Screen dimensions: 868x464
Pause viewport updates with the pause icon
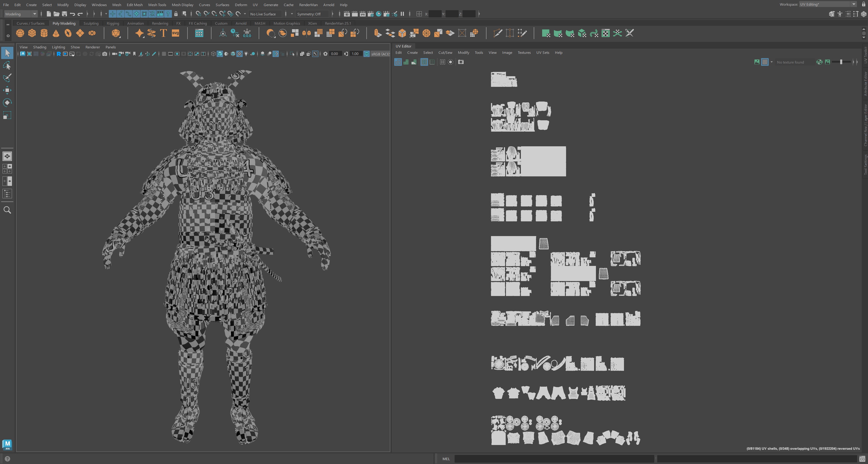coord(402,14)
